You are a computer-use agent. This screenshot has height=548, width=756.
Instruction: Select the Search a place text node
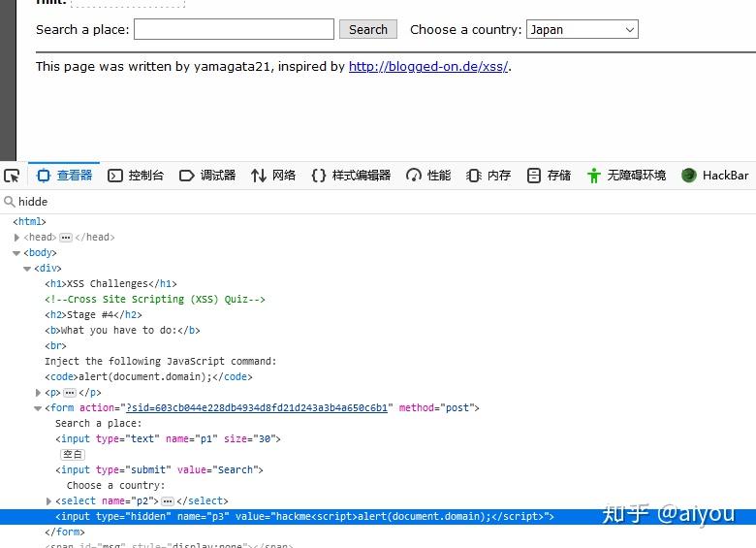click(x=98, y=424)
